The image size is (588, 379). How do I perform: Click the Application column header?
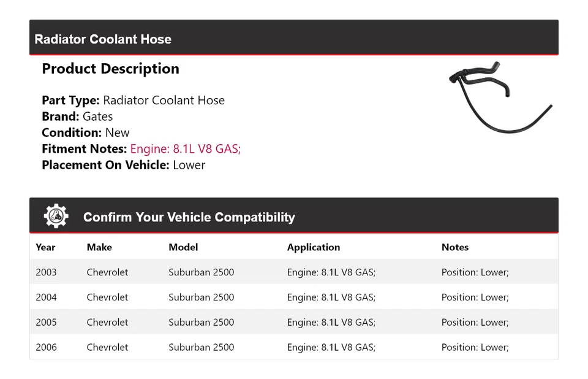313,247
